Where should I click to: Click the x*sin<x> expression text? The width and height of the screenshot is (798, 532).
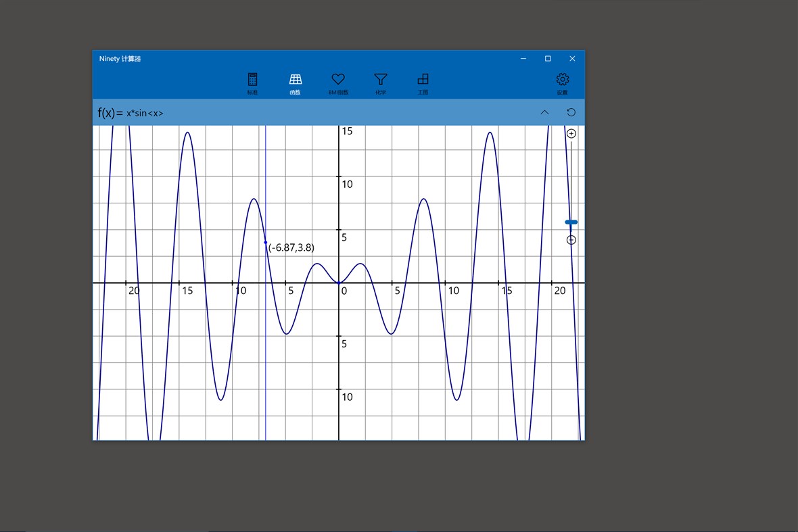point(144,113)
